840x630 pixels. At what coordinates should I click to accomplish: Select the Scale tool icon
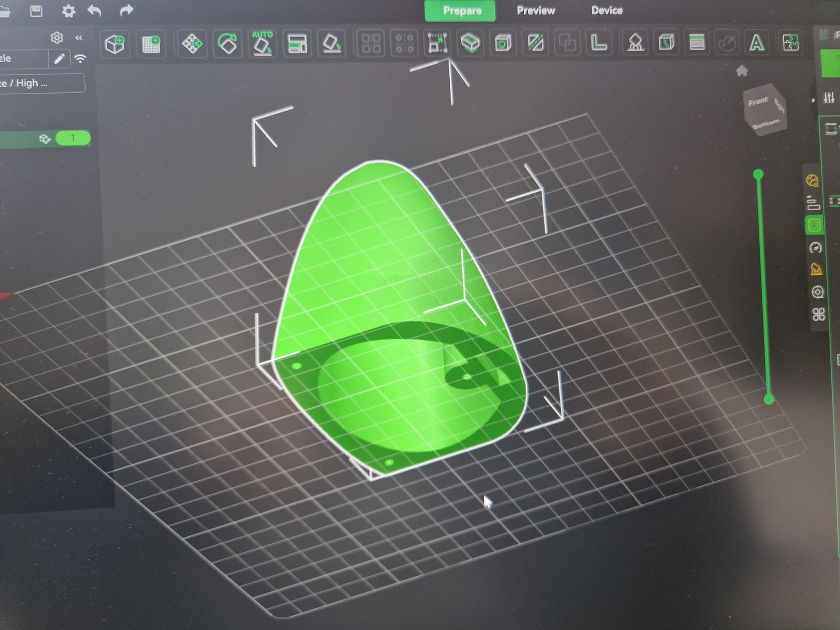(x=437, y=43)
